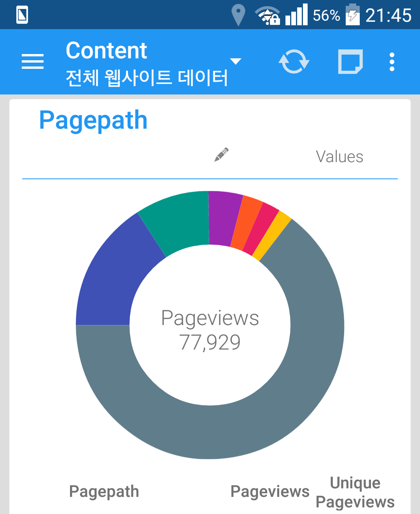Tap the Pageviews 77,929 center label
This screenshot has height=514, width=420.
(210, 330)
